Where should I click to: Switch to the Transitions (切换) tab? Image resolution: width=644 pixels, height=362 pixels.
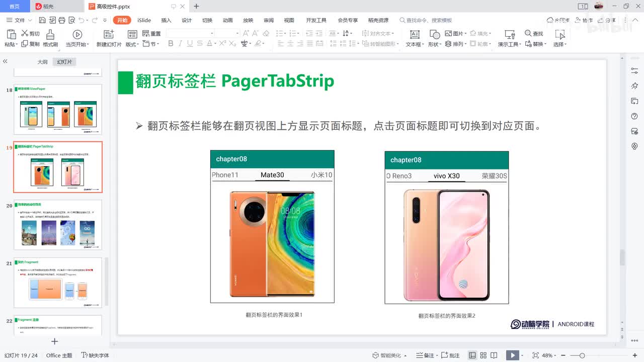[207, 20]
